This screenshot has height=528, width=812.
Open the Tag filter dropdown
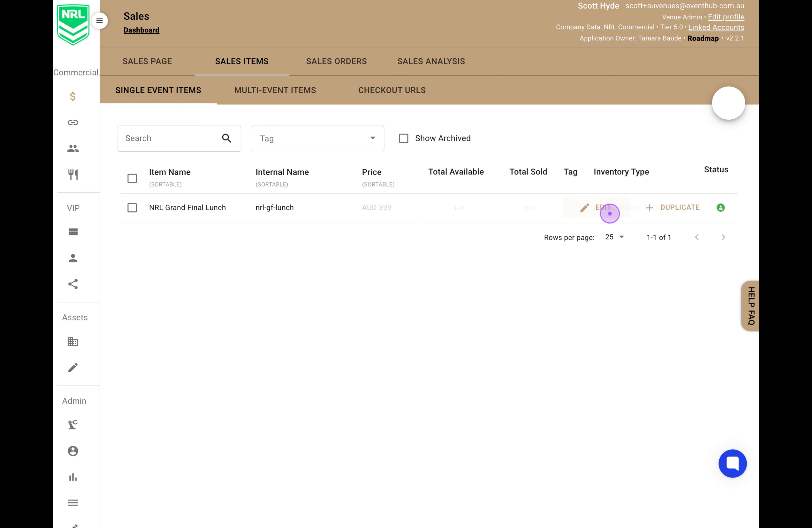[x=318, y=138]
